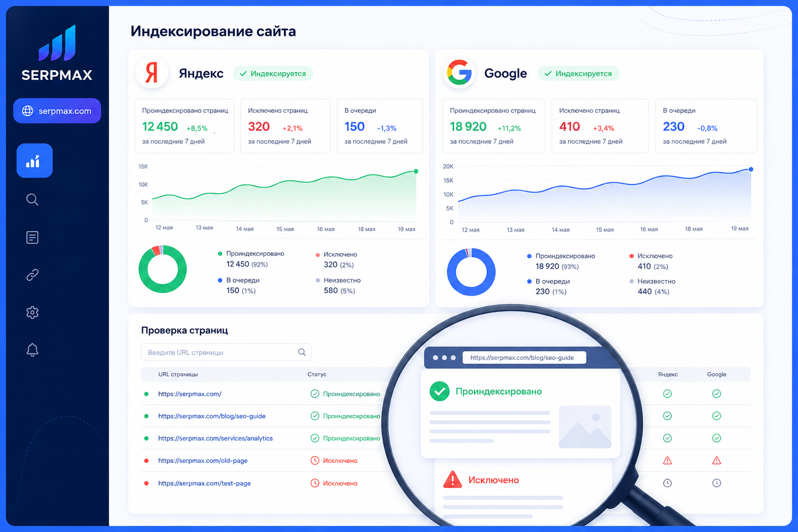Click Google check icon for seo-guide row

tap(716, 416)
